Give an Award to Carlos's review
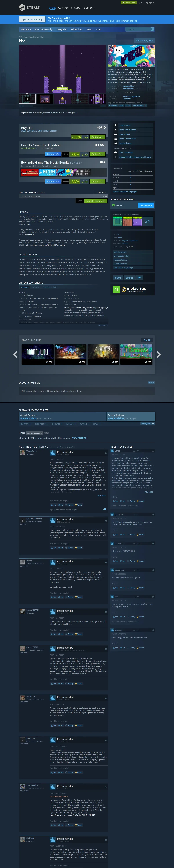The width and height of the screenshot is (174, 868). click(x=140, y=501)
